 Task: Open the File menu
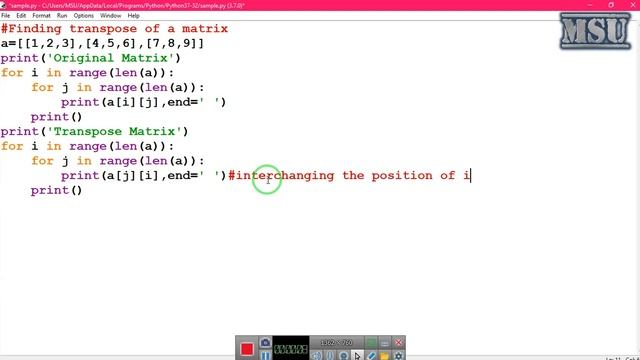tap(6, 16)
